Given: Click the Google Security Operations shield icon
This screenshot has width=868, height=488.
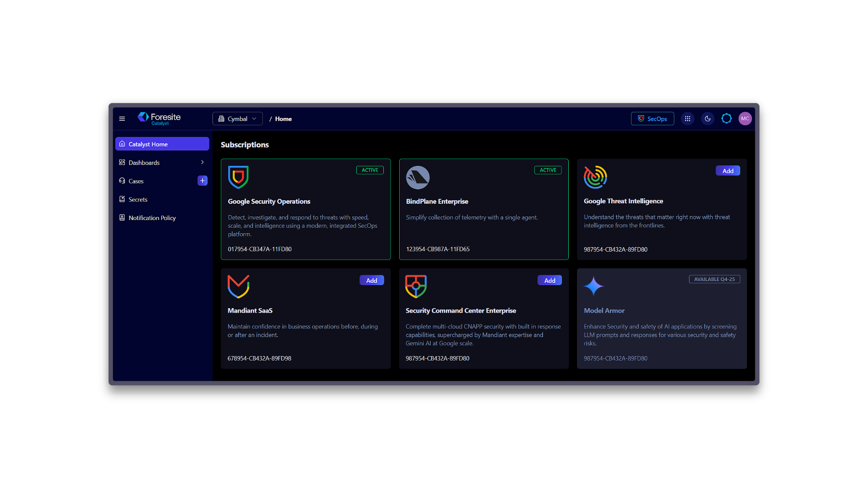Looking at the screenshot, I should pyautogui.click(x=238, y=177).
